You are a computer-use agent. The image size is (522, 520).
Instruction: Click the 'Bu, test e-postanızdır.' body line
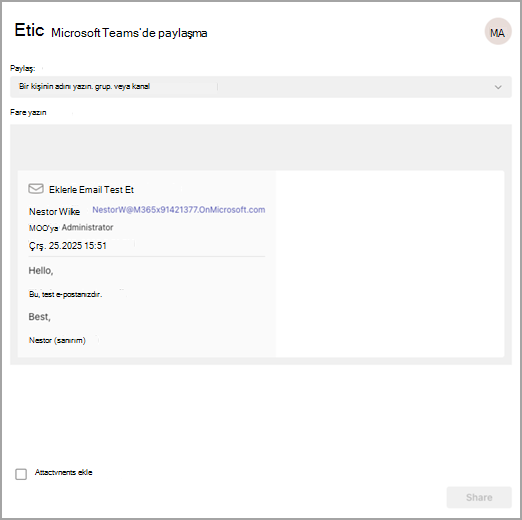tap(65, 294)
